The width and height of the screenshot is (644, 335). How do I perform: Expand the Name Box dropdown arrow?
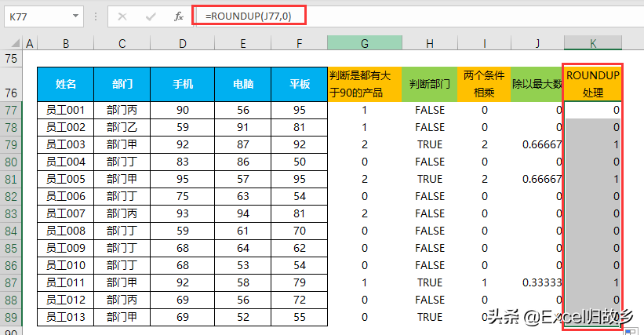75,16
